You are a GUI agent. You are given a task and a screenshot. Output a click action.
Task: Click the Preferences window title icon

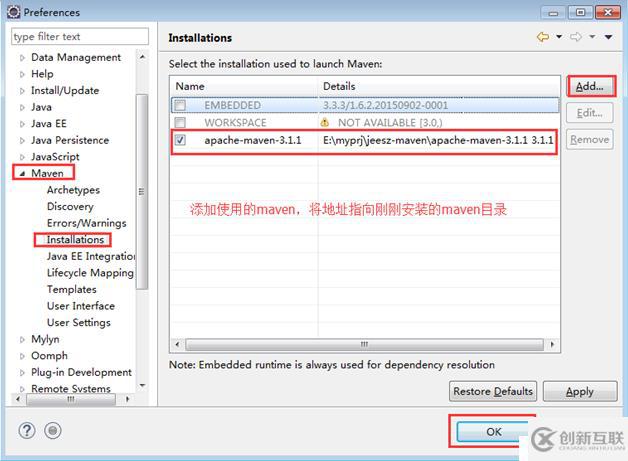coord(14,12)
